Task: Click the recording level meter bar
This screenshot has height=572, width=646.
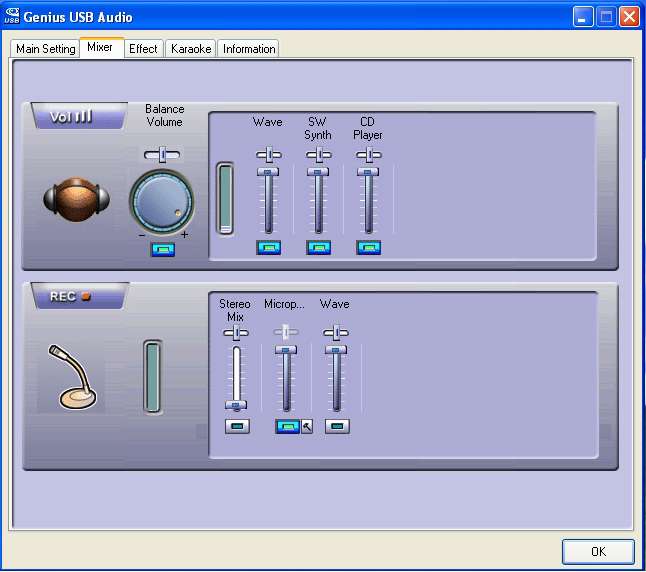Action: point(152,377)
